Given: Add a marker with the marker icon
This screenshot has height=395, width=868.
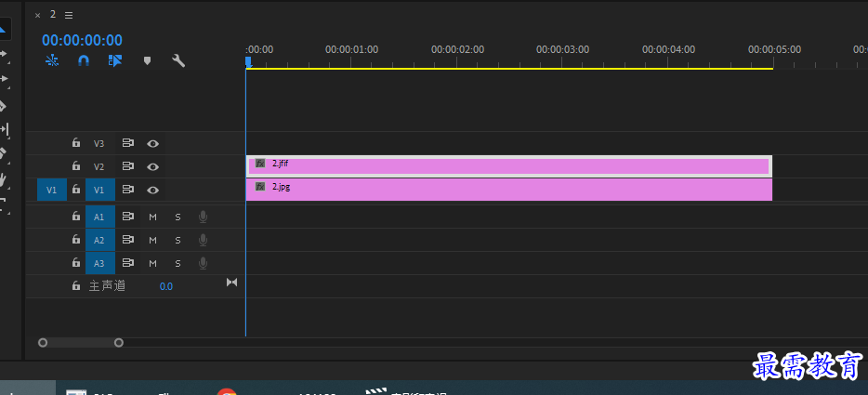Looking at the screenshot, I should tap(147, 60).
